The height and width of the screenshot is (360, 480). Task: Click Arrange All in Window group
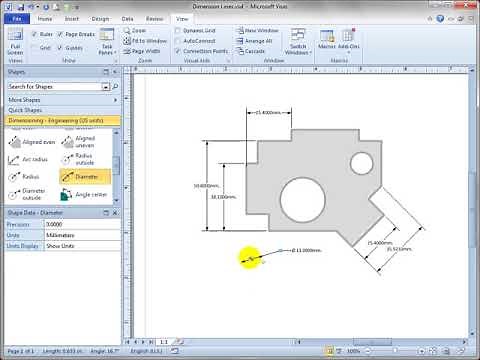point(254,41)
